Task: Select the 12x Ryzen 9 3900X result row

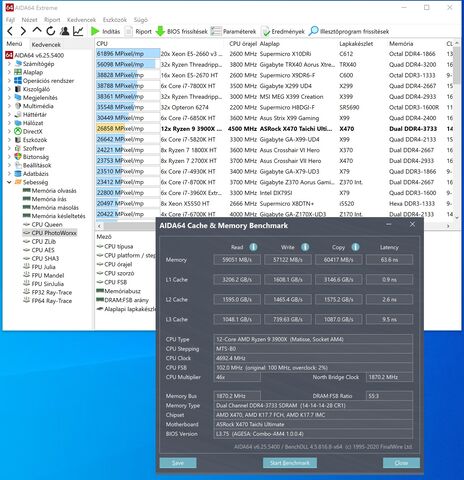Action: tap(275, 129)
